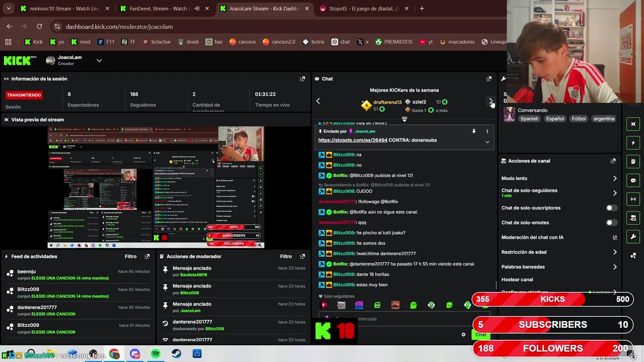Open Filtro in Feed de actividades
This screenshot has height=362, width=644.
tap(130, 256)
